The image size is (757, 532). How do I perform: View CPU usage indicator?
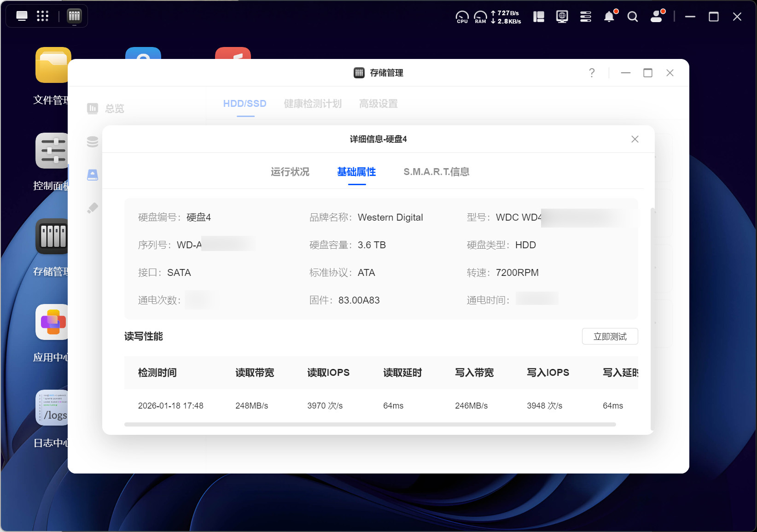(462, 17)
